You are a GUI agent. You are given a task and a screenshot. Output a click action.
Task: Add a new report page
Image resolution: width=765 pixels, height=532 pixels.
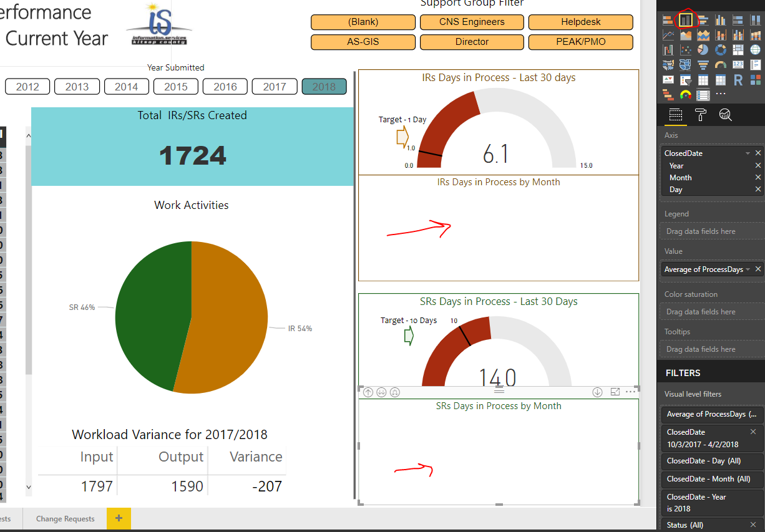[119, 519]
